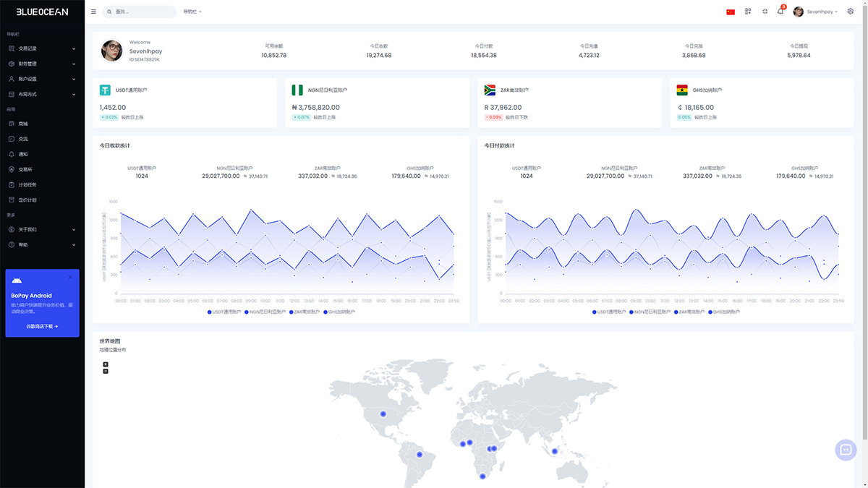Expand the 关于我们 sidebar menu
868x488 pixels.
click(x=42, y=229)
